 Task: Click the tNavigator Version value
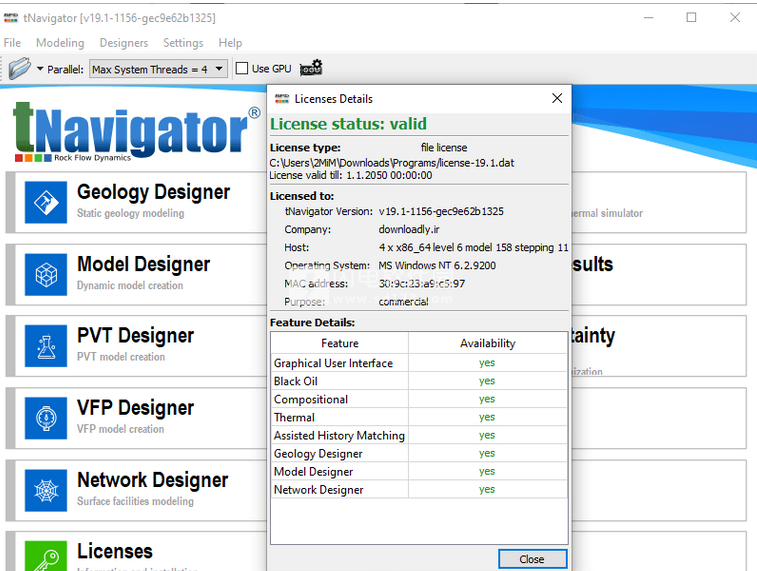(441, 211)
